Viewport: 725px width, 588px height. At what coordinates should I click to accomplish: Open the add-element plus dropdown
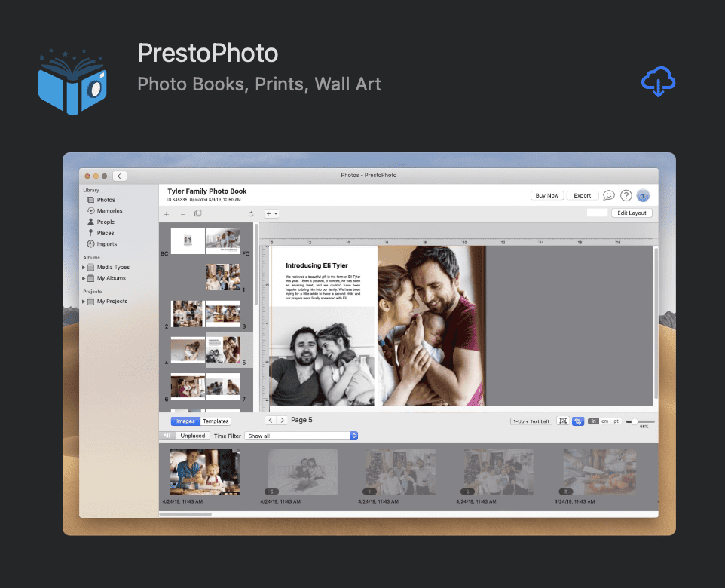pos(271,214)
